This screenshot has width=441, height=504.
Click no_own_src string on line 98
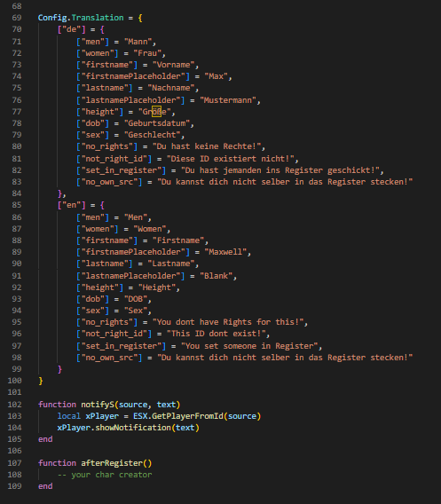point(285,358)
